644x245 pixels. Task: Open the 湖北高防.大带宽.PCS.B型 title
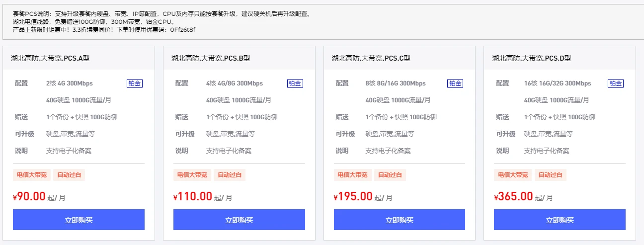[211, 58]
